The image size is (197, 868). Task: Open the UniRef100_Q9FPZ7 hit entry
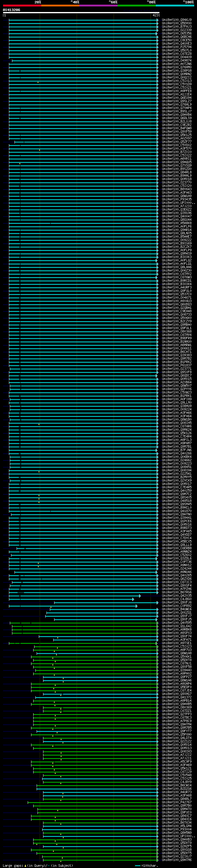click(x=177, y=677)
